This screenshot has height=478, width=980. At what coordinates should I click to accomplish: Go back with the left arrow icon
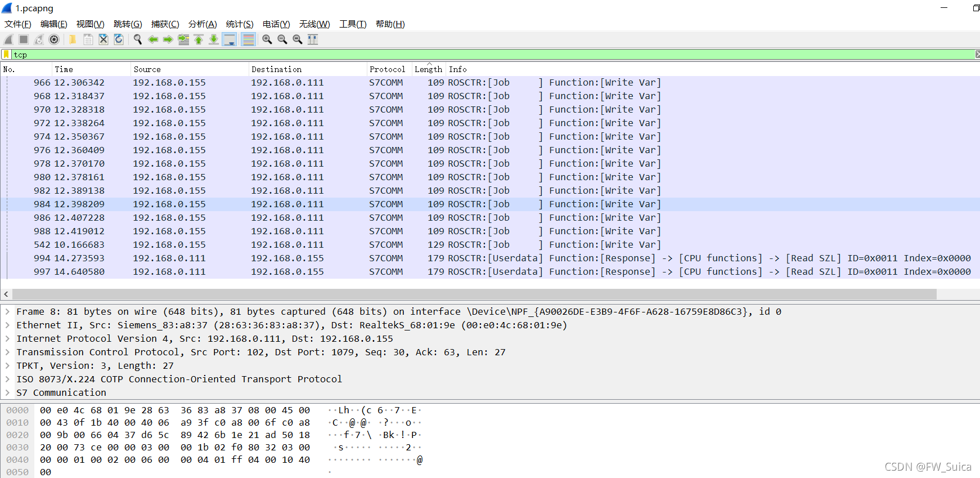point(152,39)
